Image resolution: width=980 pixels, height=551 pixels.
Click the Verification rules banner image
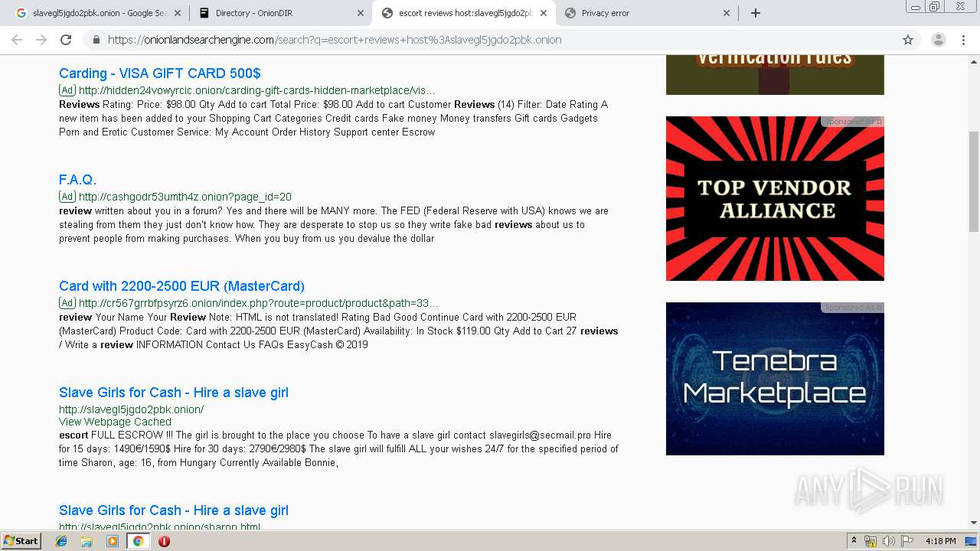pyautogui.click(x=775, y=75)
